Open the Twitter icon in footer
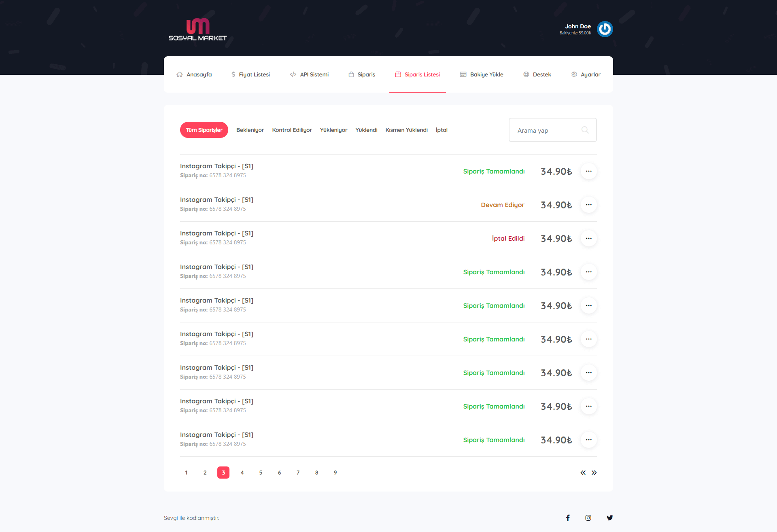777x532 pixels. coord(609,518)
